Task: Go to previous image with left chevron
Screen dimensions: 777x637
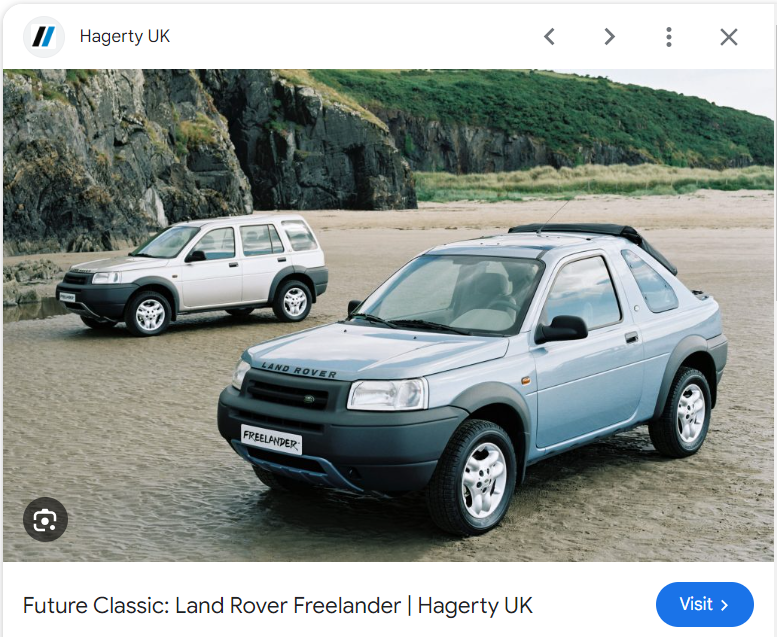Action: [x=549, y=37]
